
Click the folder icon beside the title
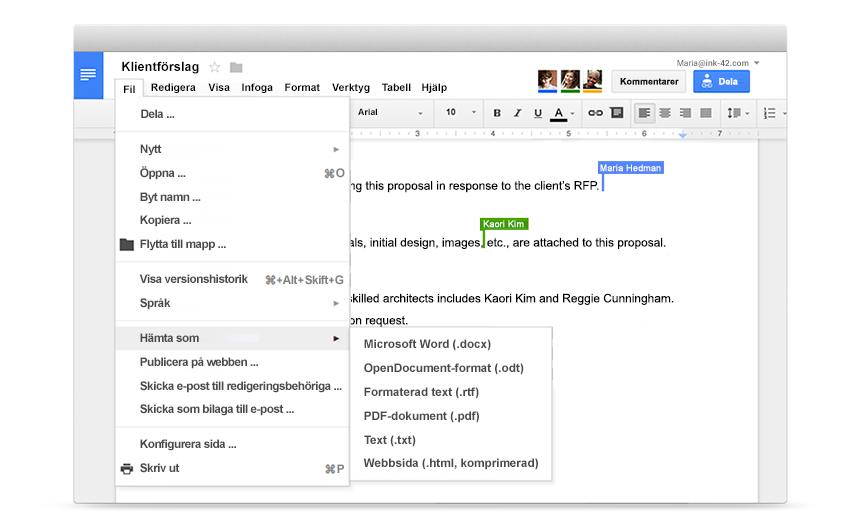coord(236,67)
